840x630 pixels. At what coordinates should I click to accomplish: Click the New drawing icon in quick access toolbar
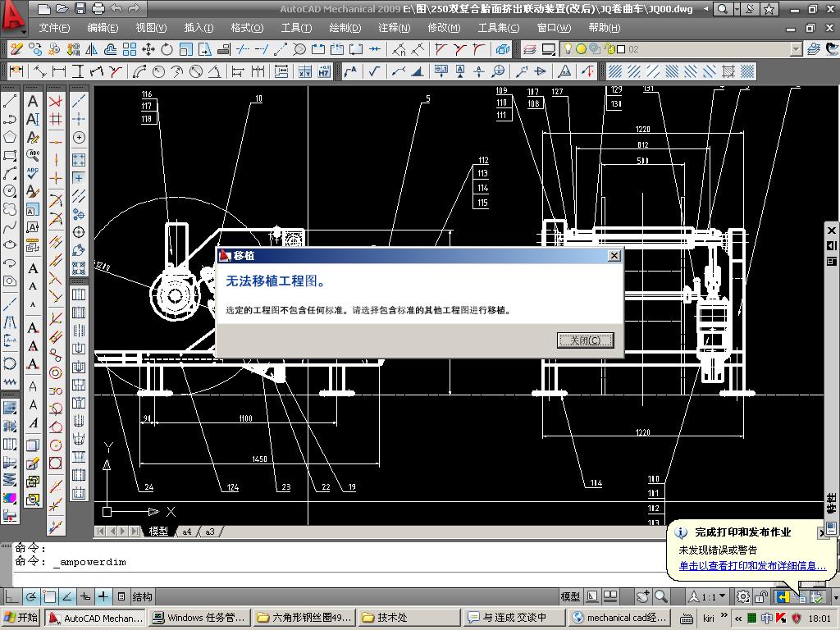coord(44,8)
